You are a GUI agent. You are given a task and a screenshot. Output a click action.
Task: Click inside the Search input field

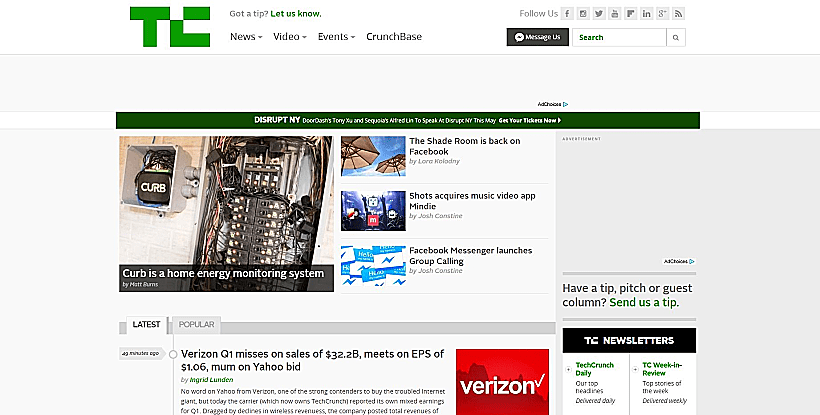coord(619,38)
